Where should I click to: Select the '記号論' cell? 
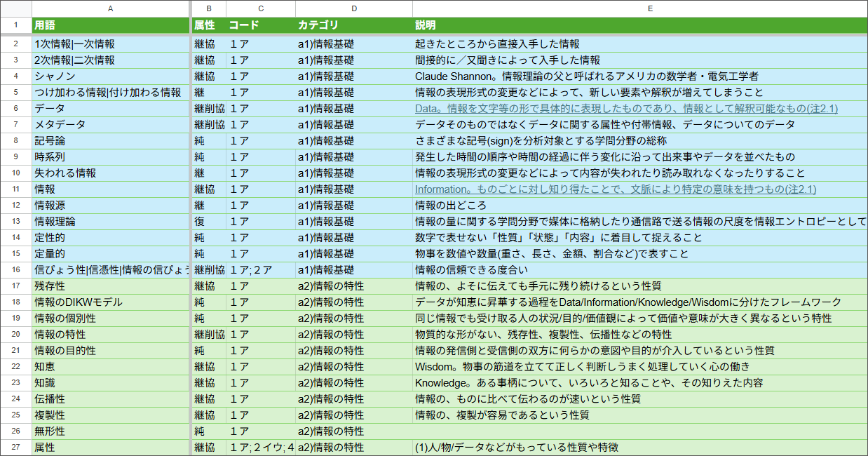(x=111, y=141)
